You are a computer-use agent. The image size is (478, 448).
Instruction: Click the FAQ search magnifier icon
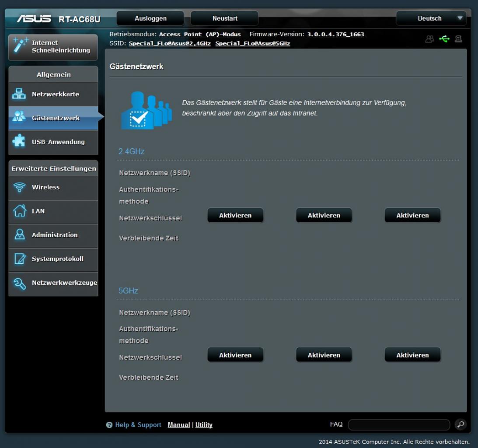tap(461, 424)
